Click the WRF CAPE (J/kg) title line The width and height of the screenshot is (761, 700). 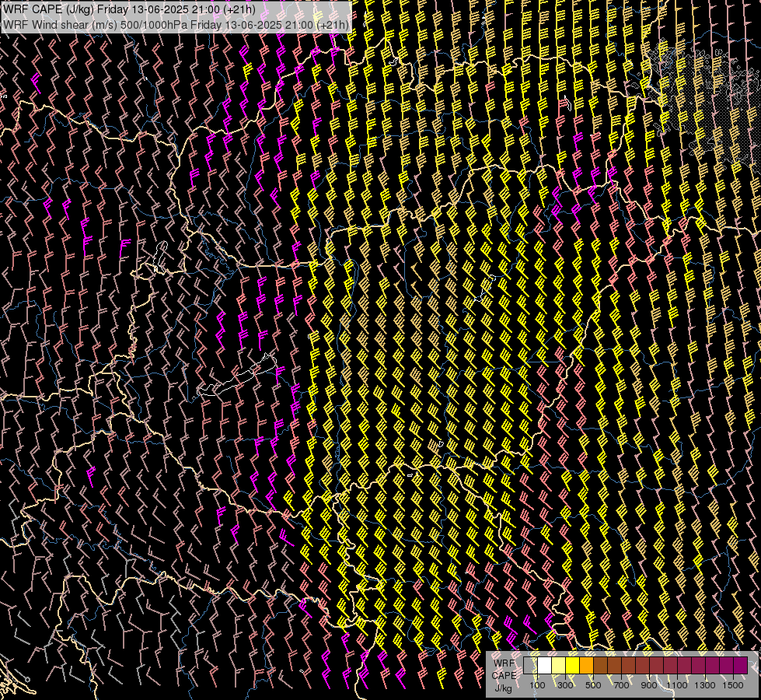[129, 9]
